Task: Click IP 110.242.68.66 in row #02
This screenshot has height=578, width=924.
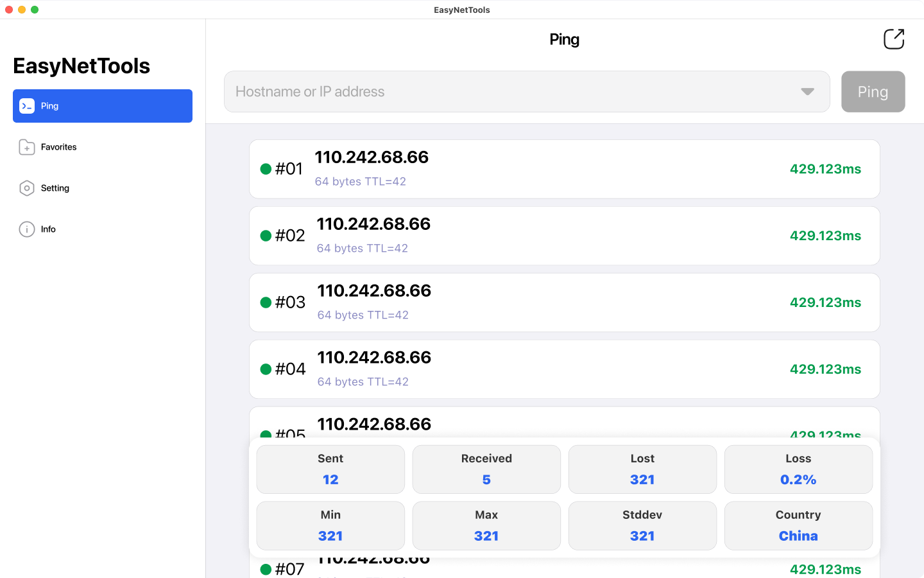Action: 373,224
